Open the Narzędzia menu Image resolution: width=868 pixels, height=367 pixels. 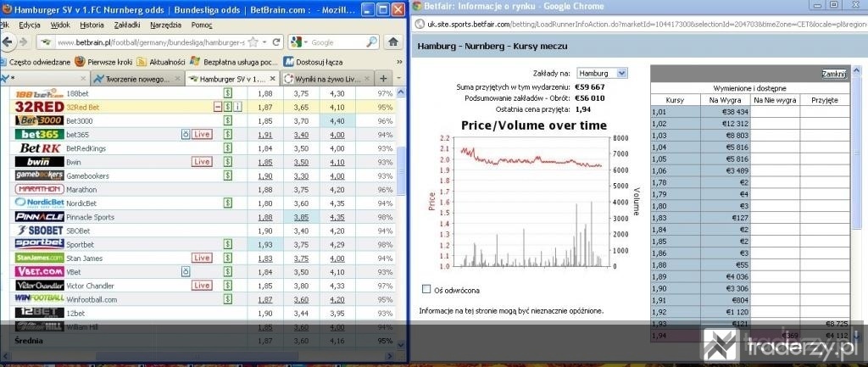(x=165, y=25)
